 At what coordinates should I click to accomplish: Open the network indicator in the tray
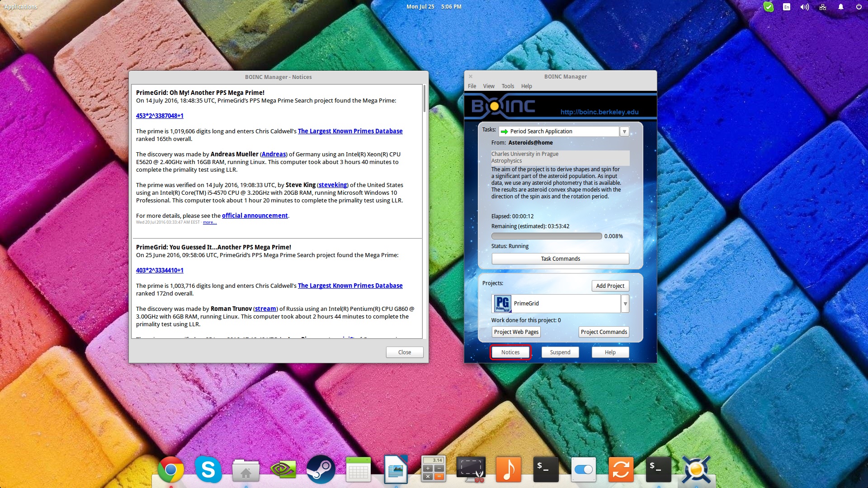tap(822, 7)
